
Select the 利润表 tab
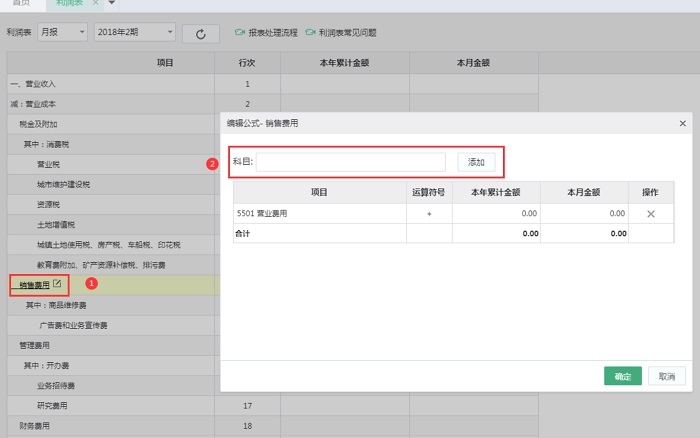[x=70, y=4]
